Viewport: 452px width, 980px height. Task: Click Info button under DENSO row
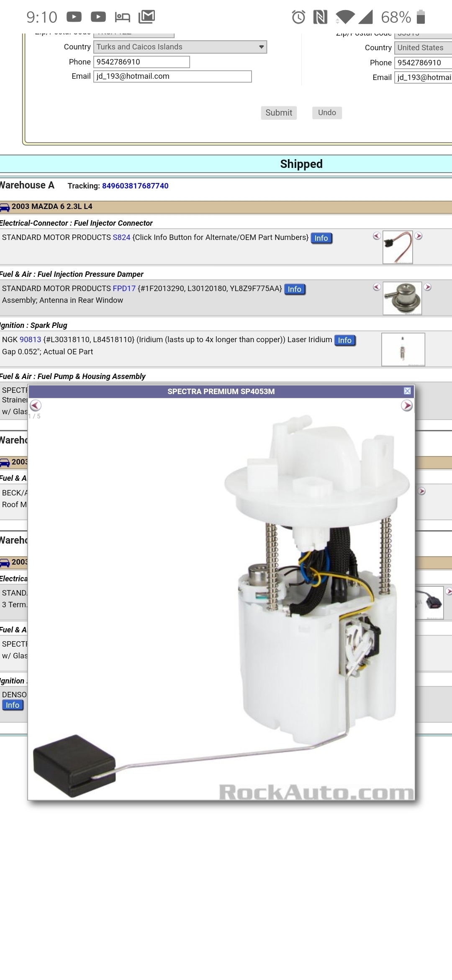[13, 705]
